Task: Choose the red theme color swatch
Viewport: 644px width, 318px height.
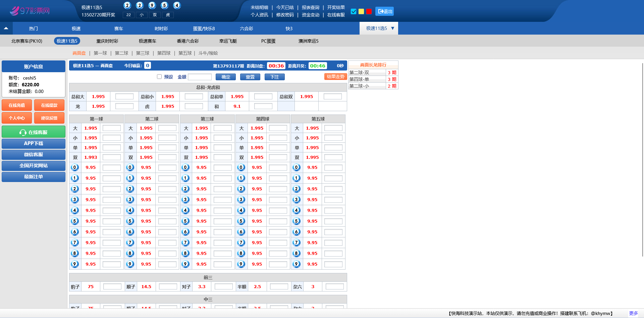Action: pyautogui.click(x=369, y=11)
